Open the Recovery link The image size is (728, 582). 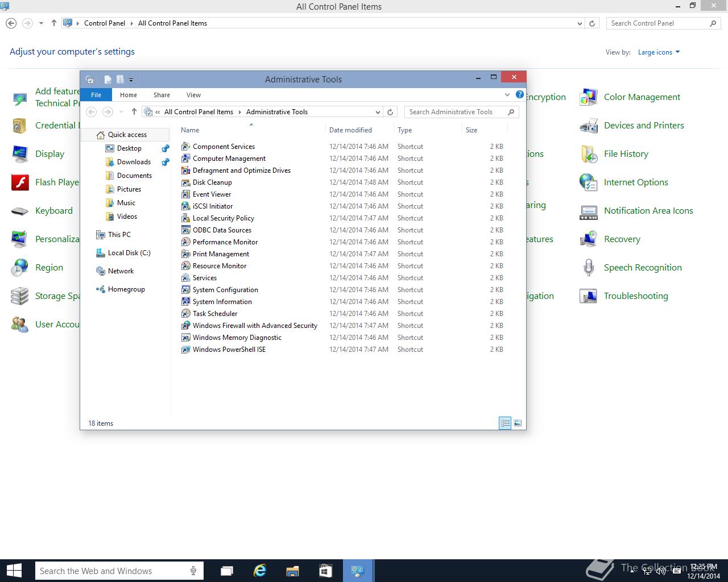[622, 239]
